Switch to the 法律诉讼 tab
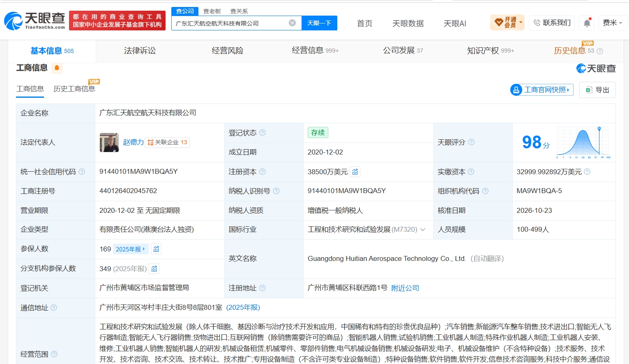 coord(140,51)
